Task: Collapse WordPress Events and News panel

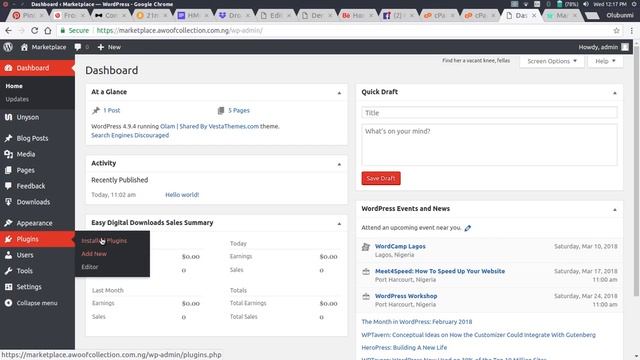Action: click(615, 209)
